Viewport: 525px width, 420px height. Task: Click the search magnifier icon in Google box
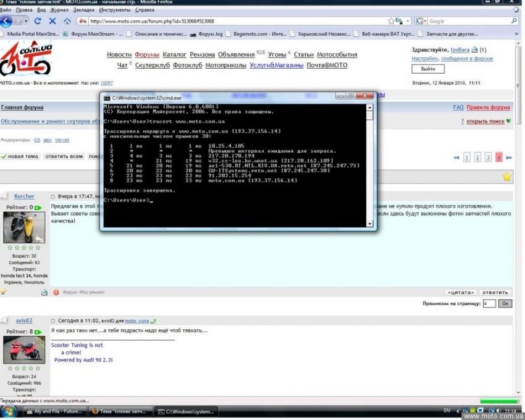[x=514, y=21]
